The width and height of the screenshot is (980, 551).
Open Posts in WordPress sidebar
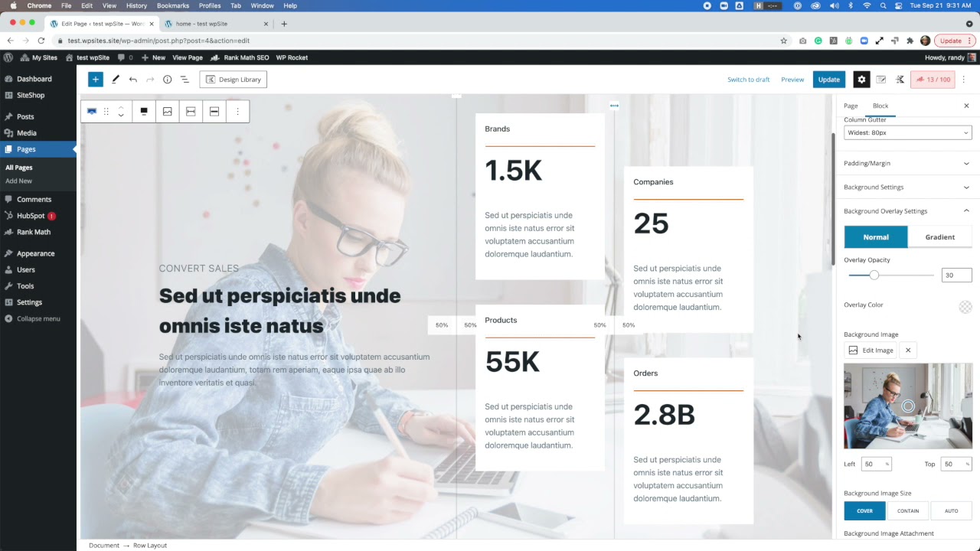click(x=25, y=116)
